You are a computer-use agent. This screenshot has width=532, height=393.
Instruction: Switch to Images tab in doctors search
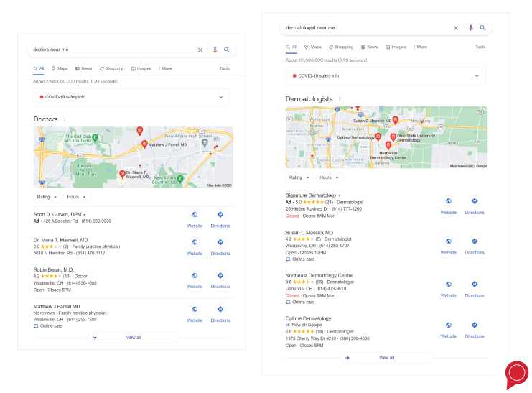(141, 69)
